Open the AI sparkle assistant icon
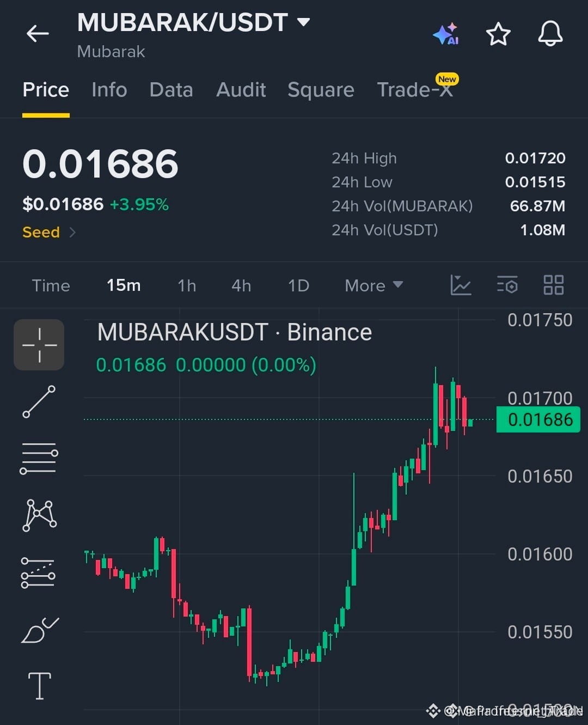 [446, 34]
